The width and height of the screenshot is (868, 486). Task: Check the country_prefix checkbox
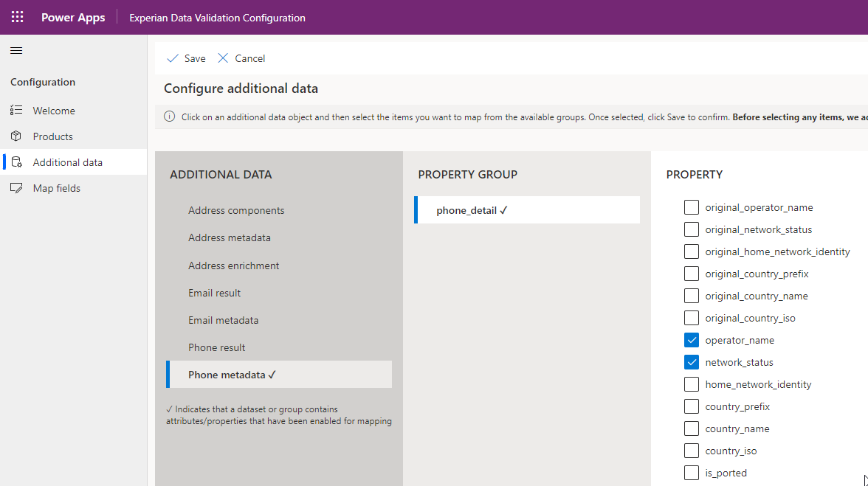[691, 406]
